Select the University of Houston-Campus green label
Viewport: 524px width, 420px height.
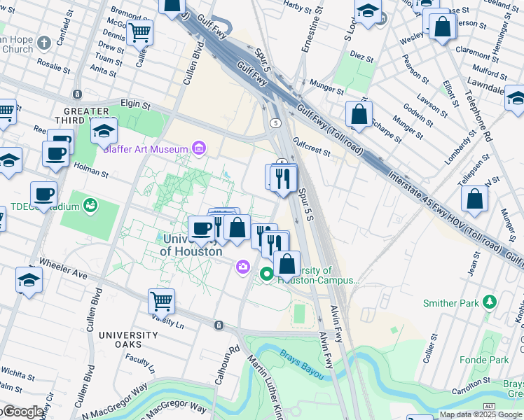coord(318,275)
